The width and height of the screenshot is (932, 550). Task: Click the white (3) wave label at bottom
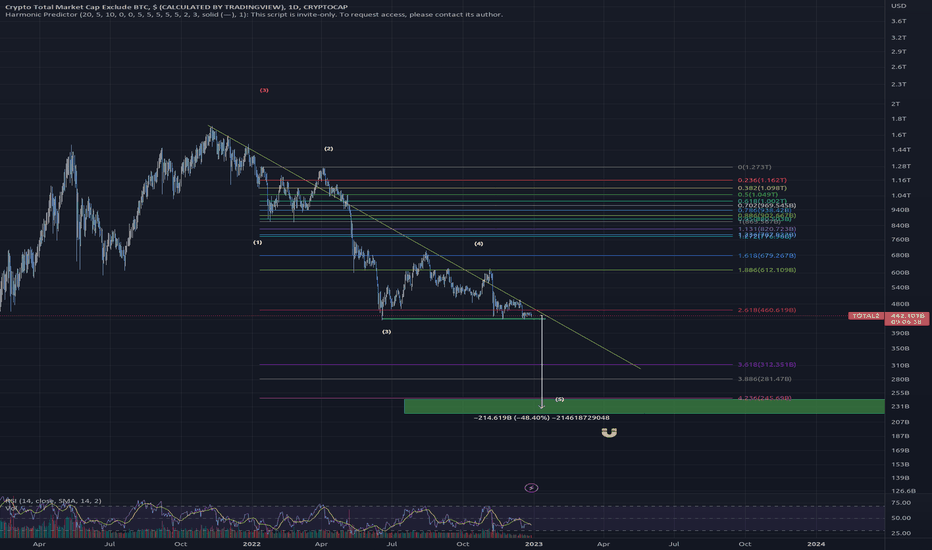coord(386,332)
